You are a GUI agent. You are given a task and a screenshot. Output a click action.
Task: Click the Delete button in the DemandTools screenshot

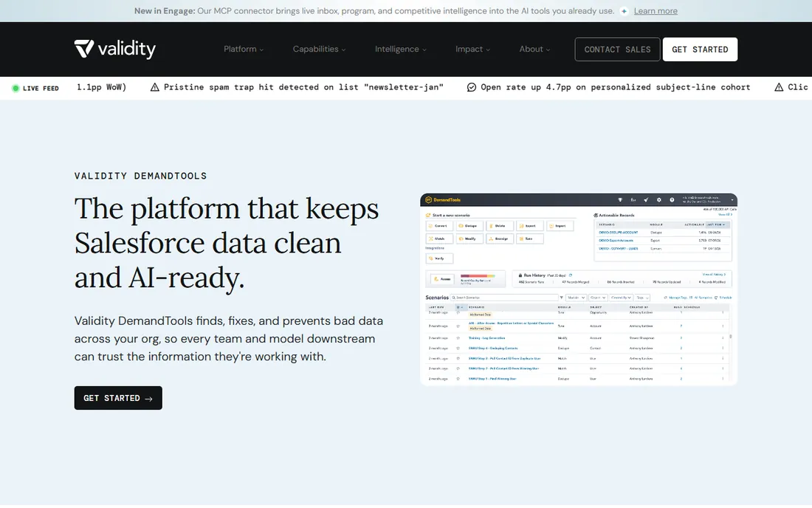(x=500, y=226)
